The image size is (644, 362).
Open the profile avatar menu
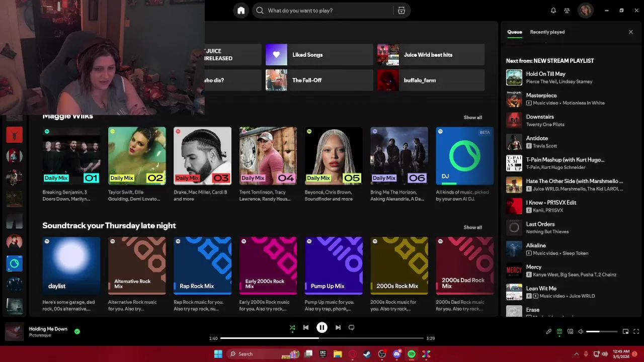pos(586,11)
